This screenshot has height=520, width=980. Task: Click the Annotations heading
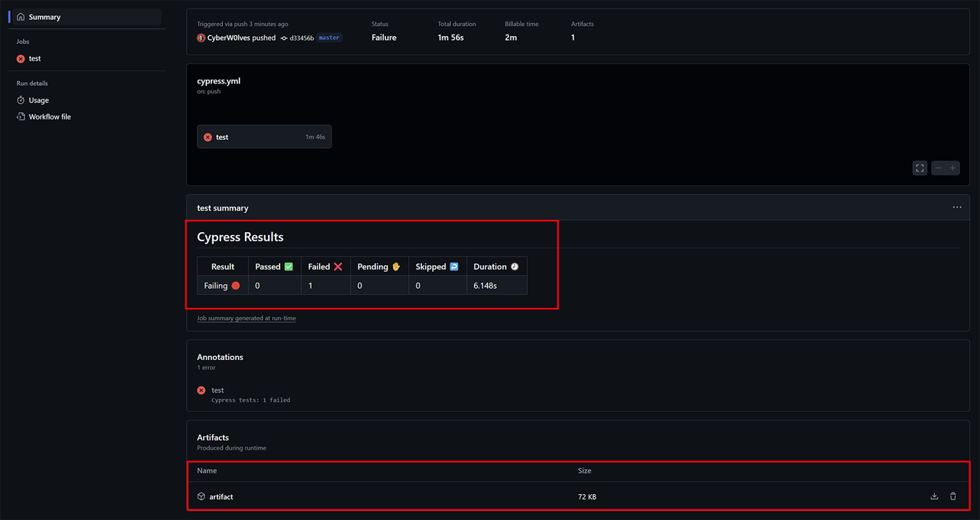(x=220, y=357)
